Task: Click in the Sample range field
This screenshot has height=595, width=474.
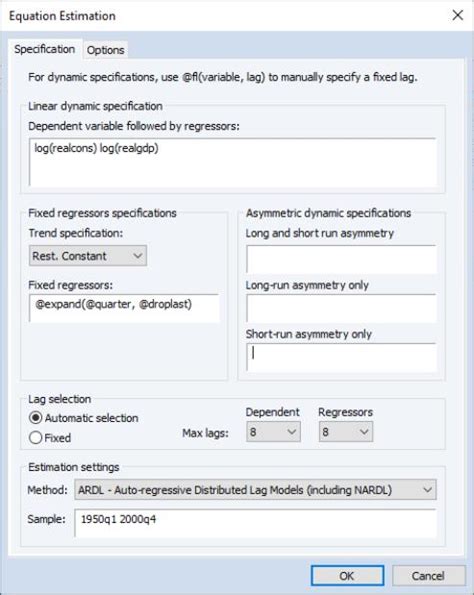Action: (x=255, y=523)
